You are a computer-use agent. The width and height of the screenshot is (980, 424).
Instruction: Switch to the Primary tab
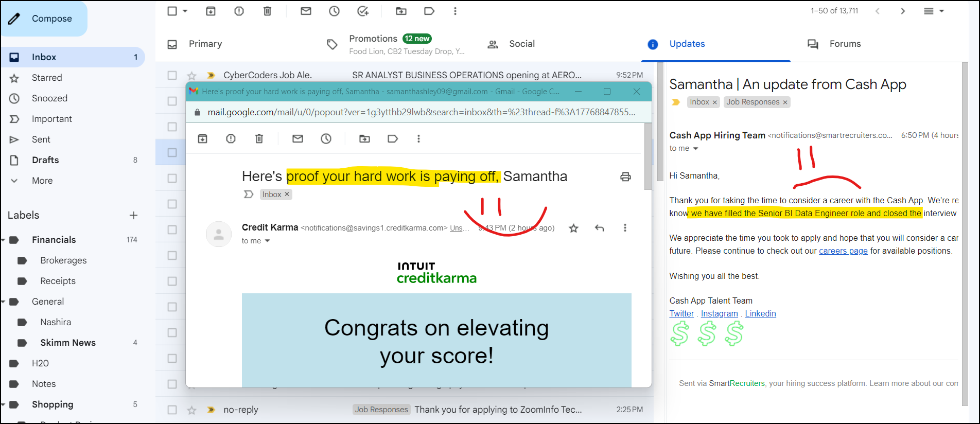coord(205,44)
